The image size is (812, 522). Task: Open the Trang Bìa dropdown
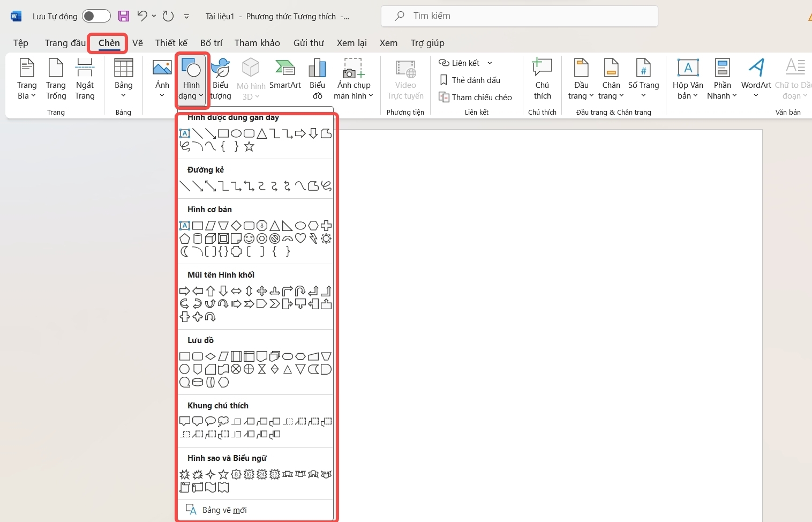coord(27,80)
